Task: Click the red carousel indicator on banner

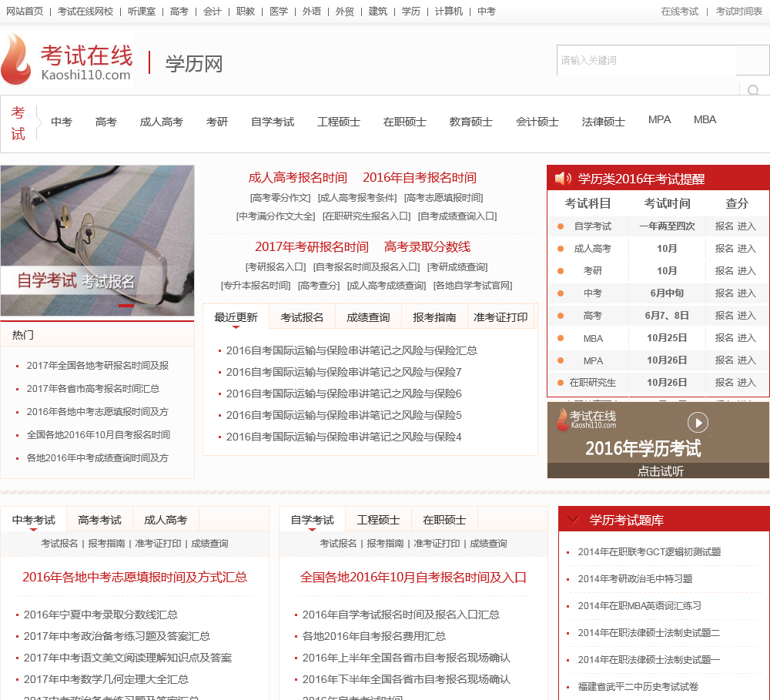Action: (x=126, y=306)
